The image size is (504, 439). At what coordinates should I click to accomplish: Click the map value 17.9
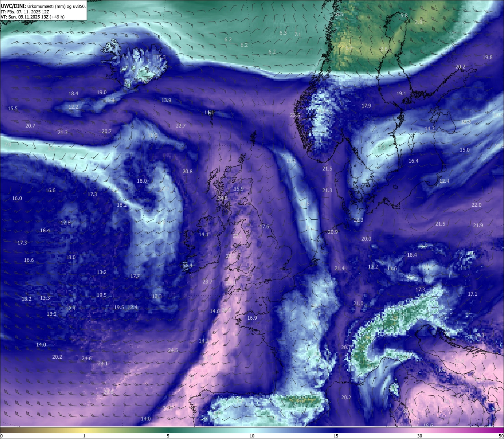tap(366, 106)
